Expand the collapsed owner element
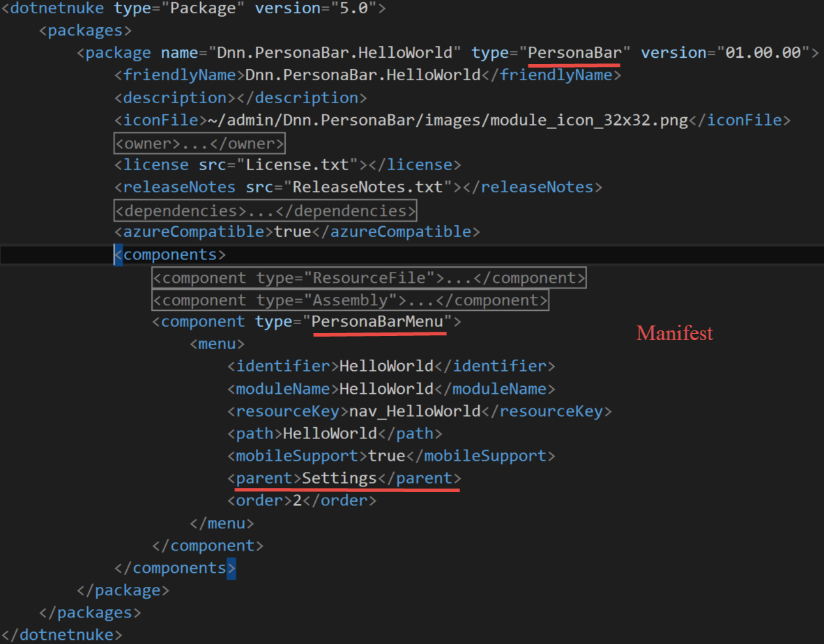Image resolution: width=824 pixels, height=644 pixels. [x=199, y=144]
